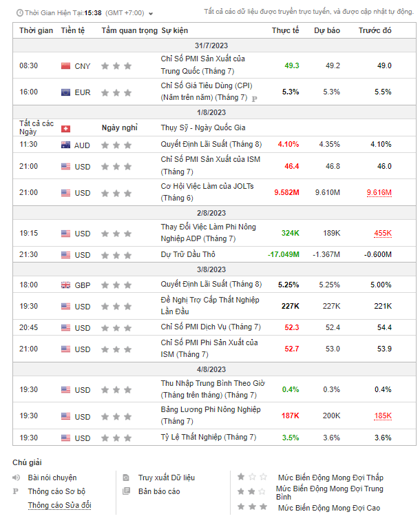Click the 'Thông cáo Sửa đổi' legend link
Viewport: 420px width, 523px height.
pyautogui.click(x=60, y=505)
